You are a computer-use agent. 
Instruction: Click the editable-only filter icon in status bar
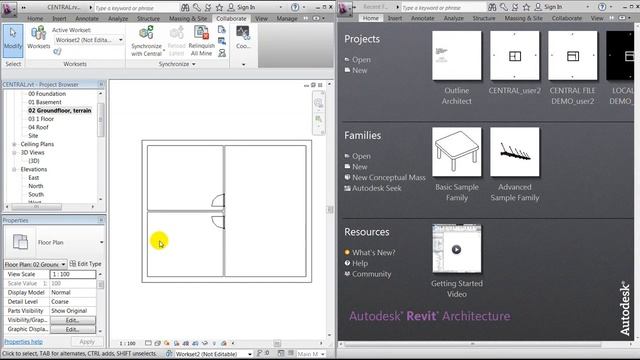pos(280,353)
